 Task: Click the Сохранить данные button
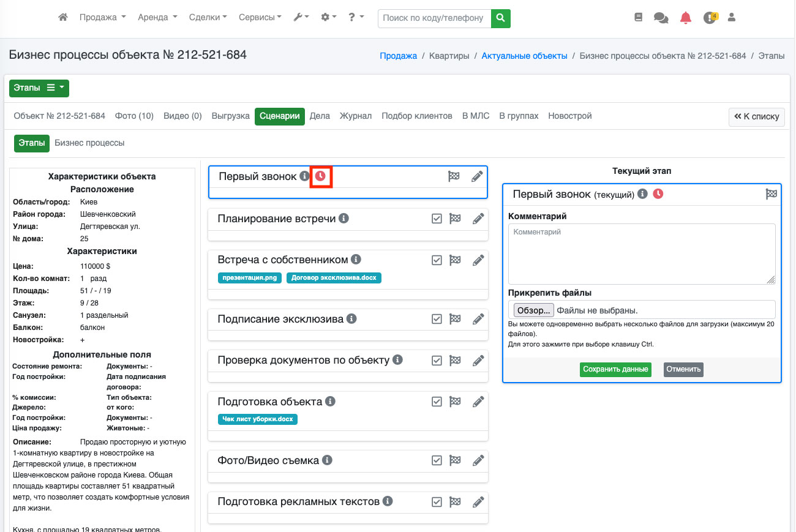pos(615,369)
